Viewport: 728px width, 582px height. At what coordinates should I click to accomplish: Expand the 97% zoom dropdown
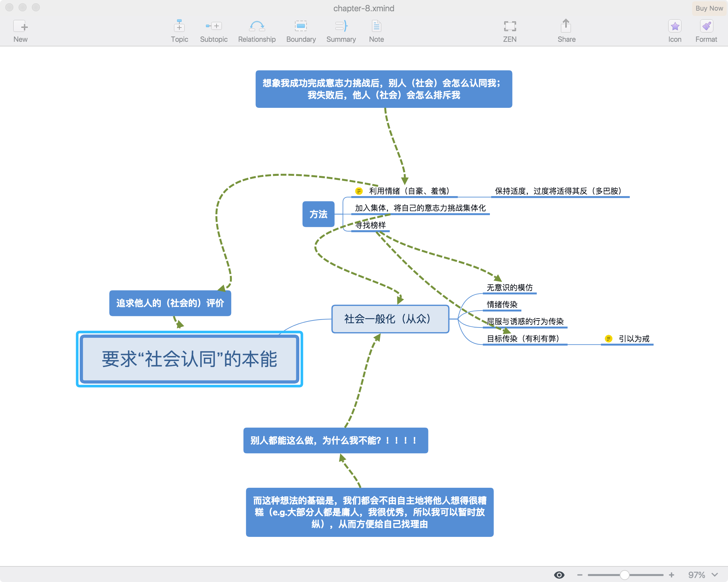point(714,575)
